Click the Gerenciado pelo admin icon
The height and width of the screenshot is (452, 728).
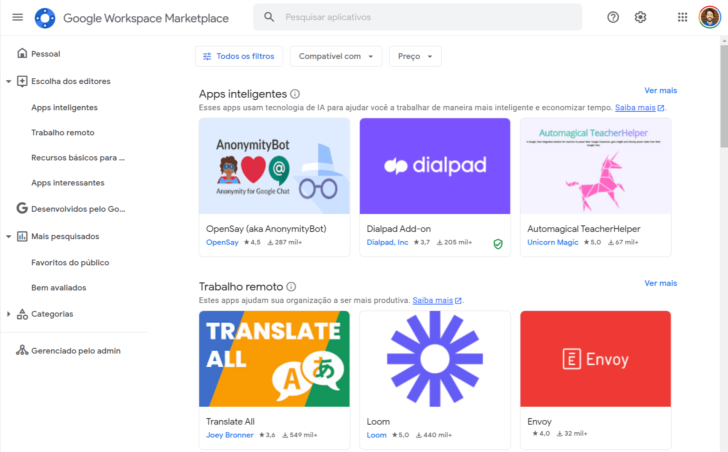22,350
